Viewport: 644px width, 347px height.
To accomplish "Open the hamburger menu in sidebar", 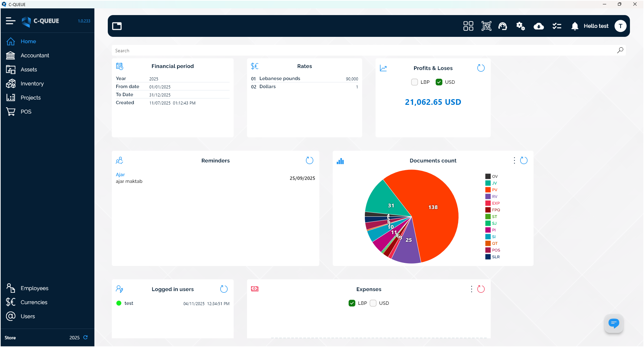I will coord(10,21).
